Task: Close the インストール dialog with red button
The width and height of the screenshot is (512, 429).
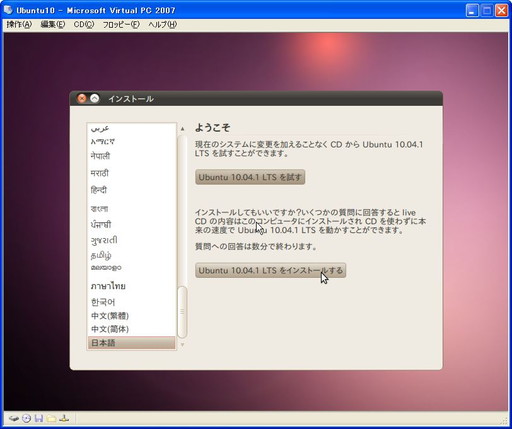Action: [x=82, y=98]
